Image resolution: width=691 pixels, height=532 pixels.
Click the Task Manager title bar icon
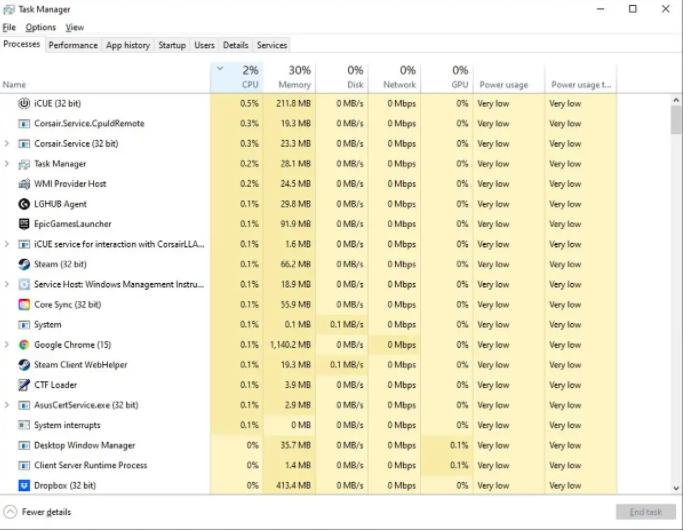pos(9,9)
